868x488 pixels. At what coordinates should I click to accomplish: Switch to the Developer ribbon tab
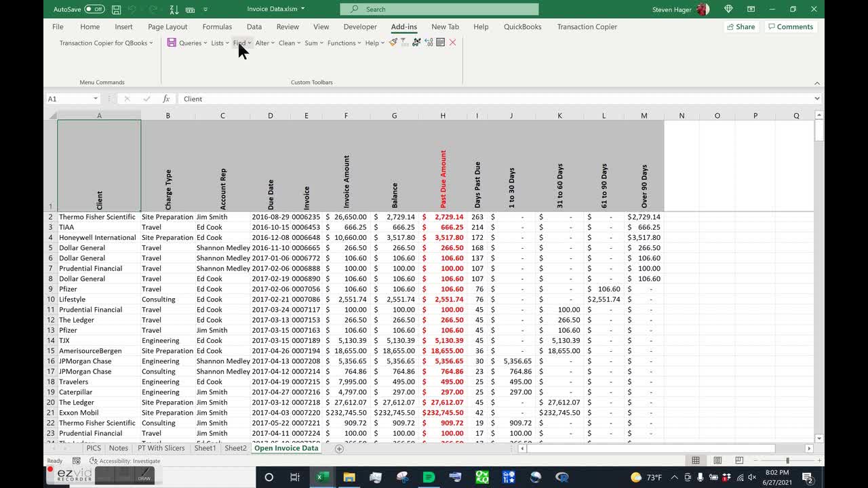coord(360,26)
